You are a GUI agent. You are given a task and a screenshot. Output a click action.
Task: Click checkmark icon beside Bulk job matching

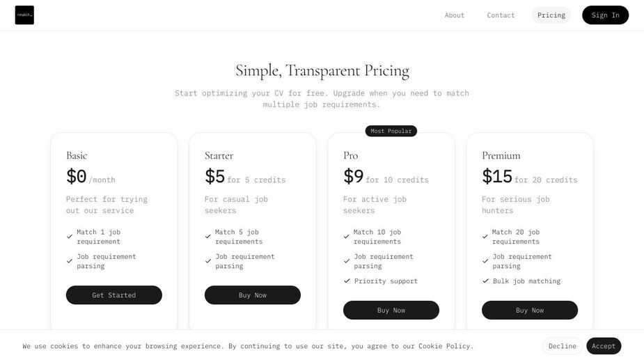[485, 281]
